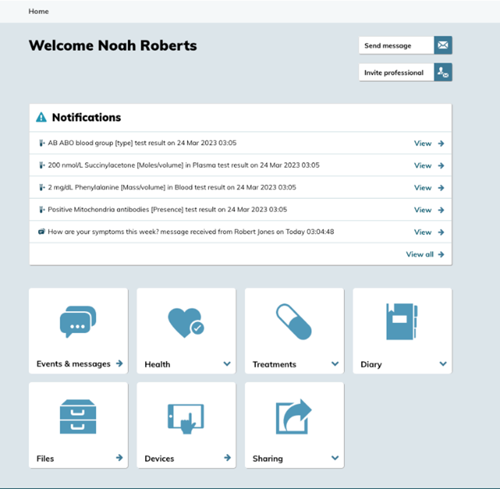Open the Files cabinet icon
This screenshot has width=500, height=489.
[x=78, y=417]
